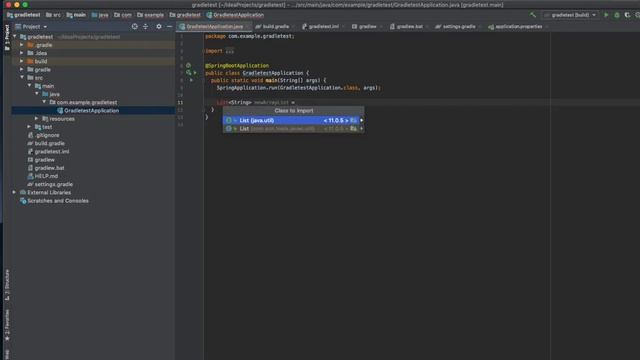The height and width of the screenshot is (360, 640).
Task: Click main breadcrumb in navigation bar
Action: coord(76,15)
